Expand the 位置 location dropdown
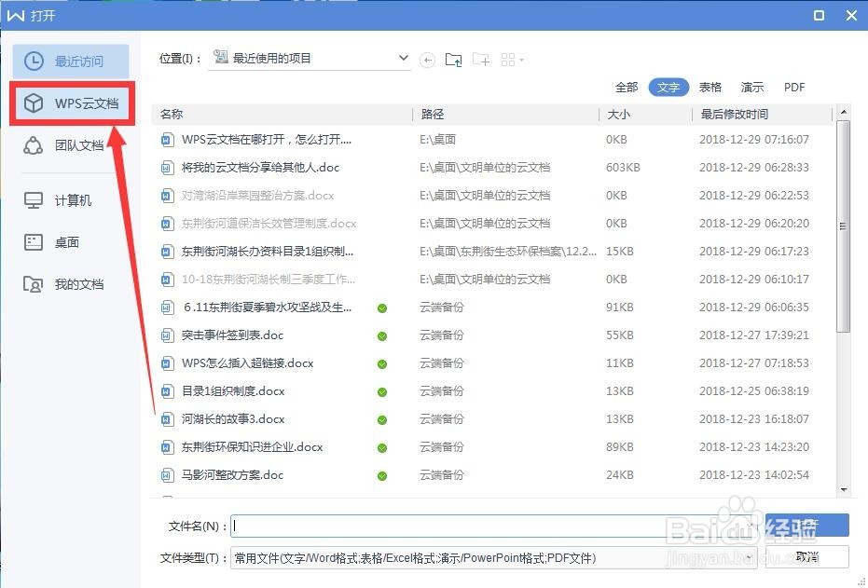The width and height of the screenshot is (868, 588). click(404, 58)
